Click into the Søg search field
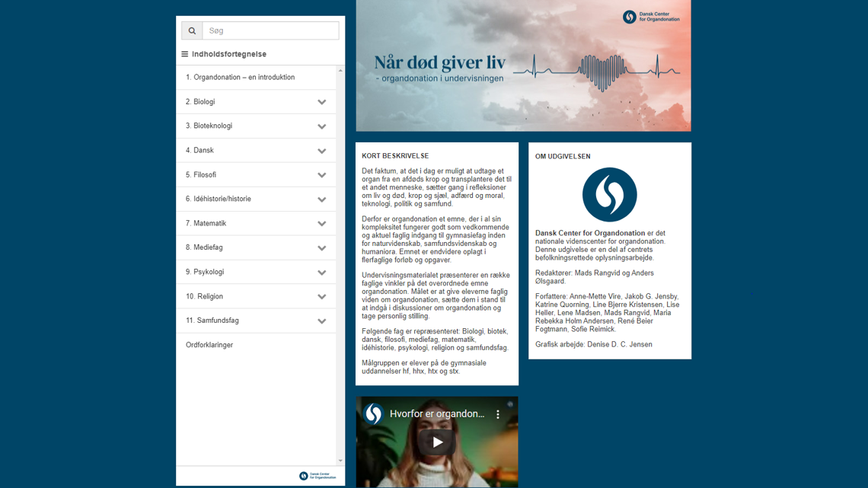The width and height of the screenshot is (868, 488). coord(270,30)
